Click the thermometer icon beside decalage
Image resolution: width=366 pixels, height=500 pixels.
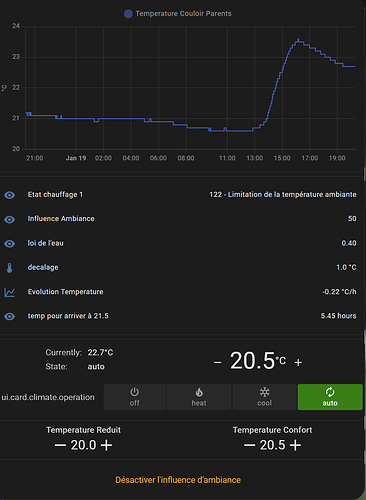(x=9, y=268)
